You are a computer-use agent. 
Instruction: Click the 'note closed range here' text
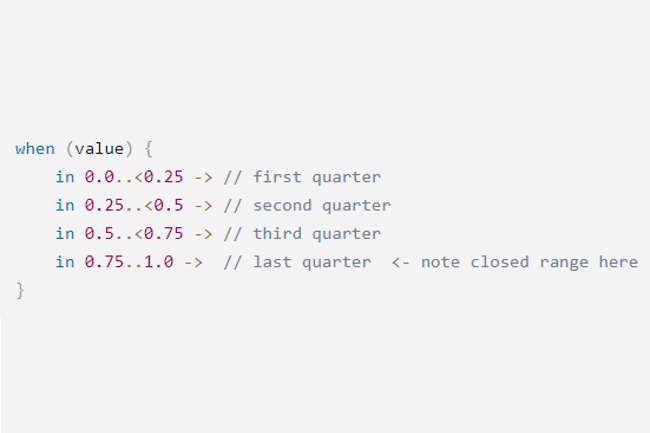click(529, 262)
